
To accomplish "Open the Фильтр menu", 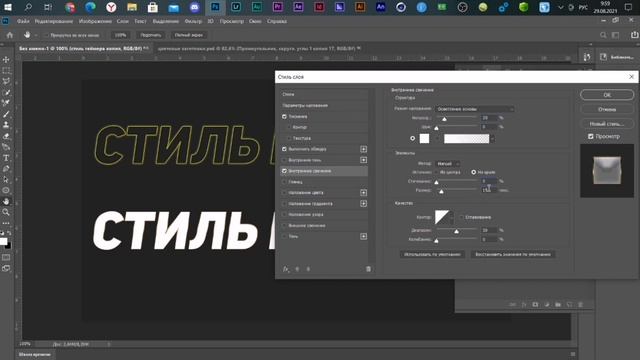I will click(x=193, y=21).
